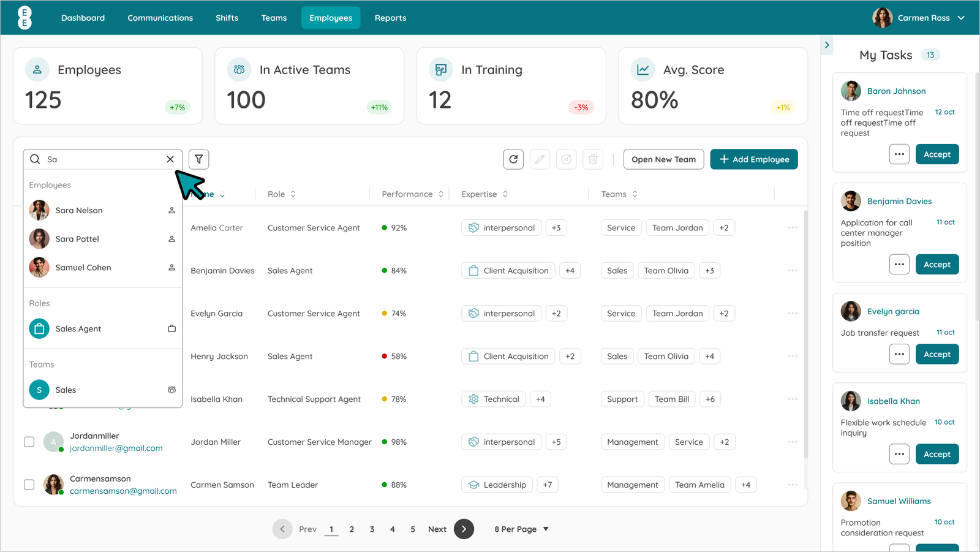Screen dimensions: 980x552
Task: Open the row menu for Amelia Carter
Action: (793, 228)
